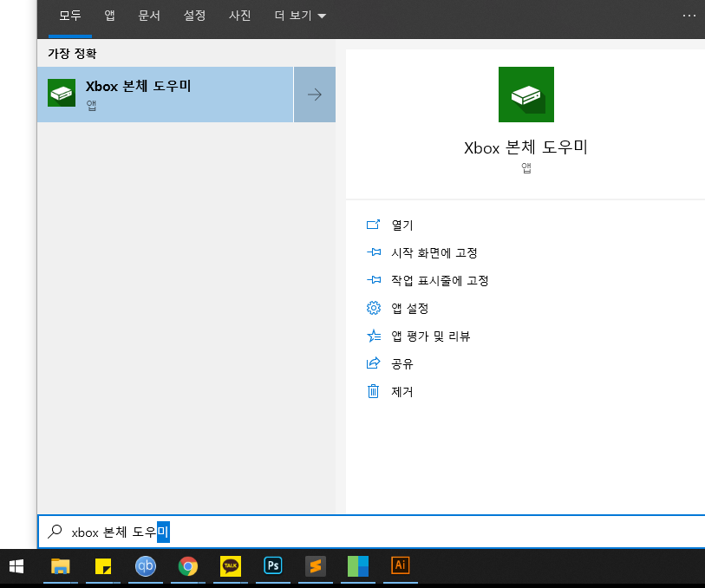This screenshot has height=588, width=705.
Task: Click the large Xbox console icon in the details pane
Action: pos(526,95)
